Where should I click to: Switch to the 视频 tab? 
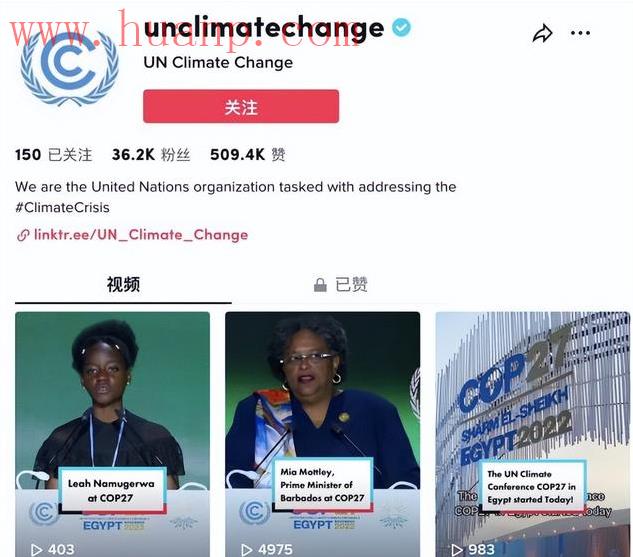click(x=123, y=285)
